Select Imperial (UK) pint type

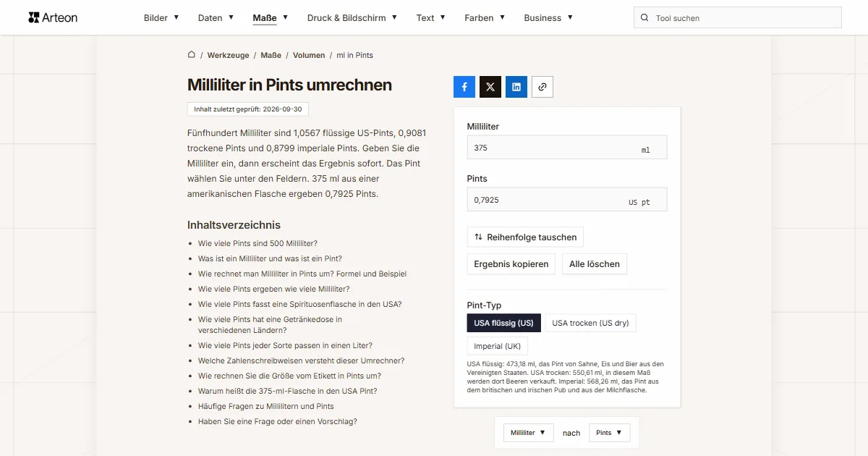(x=498, y=346)
